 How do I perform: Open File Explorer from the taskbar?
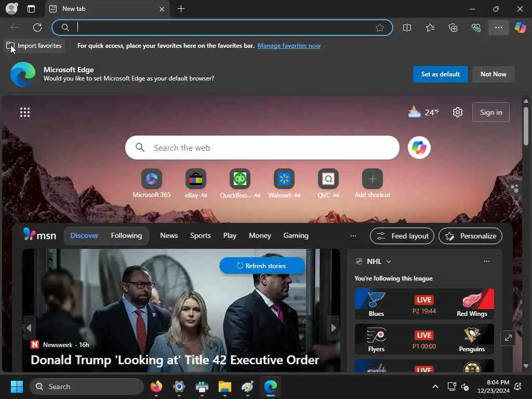[224, 387]
